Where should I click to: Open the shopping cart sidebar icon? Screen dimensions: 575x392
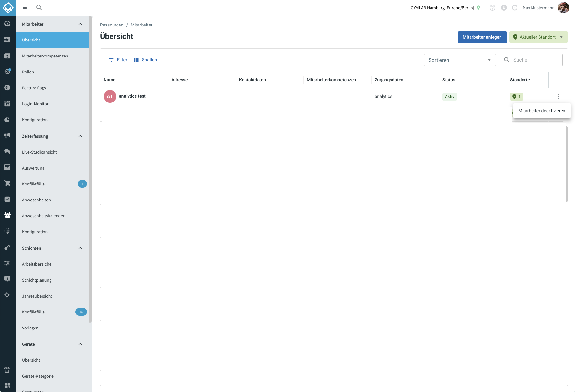(x=7, y=183)
